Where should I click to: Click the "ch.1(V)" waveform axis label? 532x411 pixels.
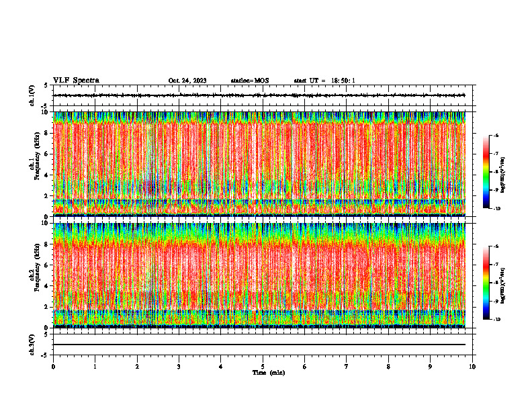32,95
